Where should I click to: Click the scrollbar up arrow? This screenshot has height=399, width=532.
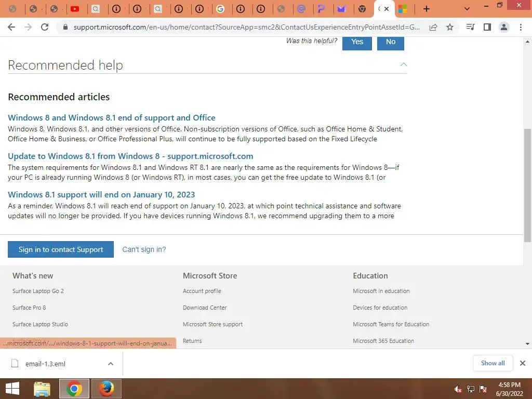[x=527, y=42]
